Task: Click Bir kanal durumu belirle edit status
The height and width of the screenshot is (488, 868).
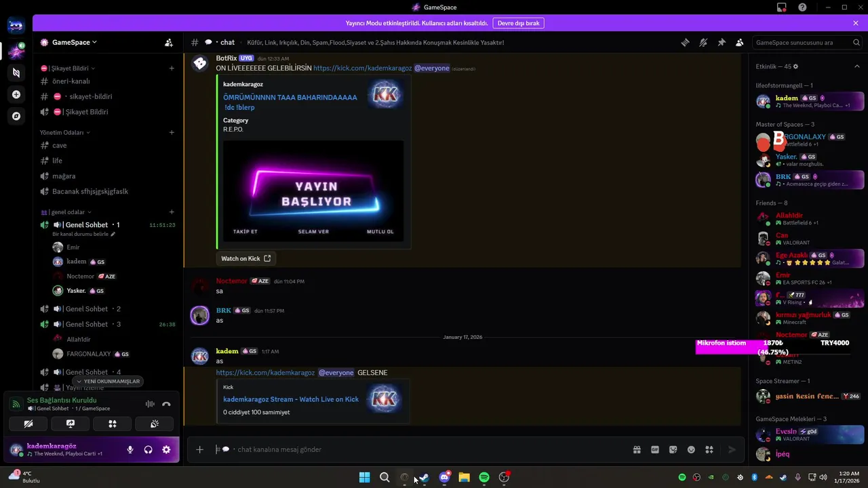Action: click(x=83, y=234)
